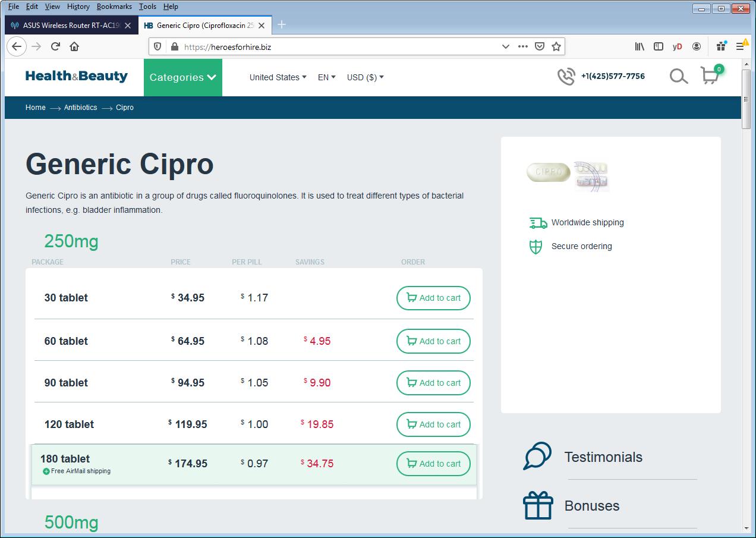
Task: Click the Testimonials chat bubble icon
Action: point(537,456)
